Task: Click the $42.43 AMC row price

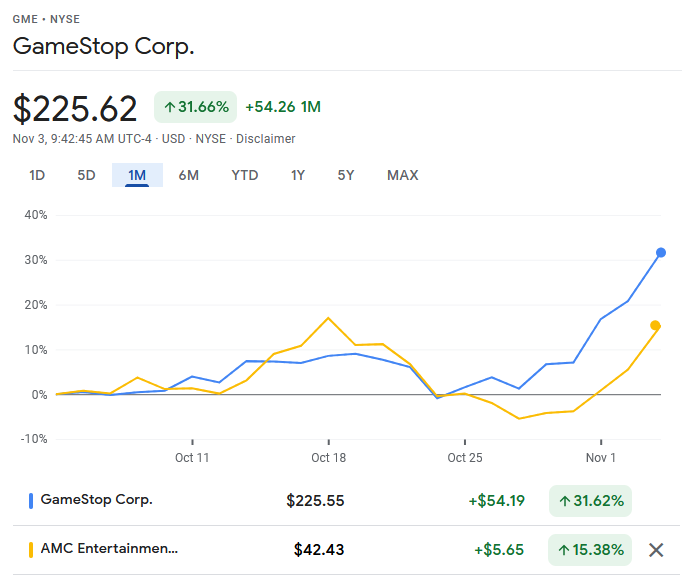Action: [319, 550]
